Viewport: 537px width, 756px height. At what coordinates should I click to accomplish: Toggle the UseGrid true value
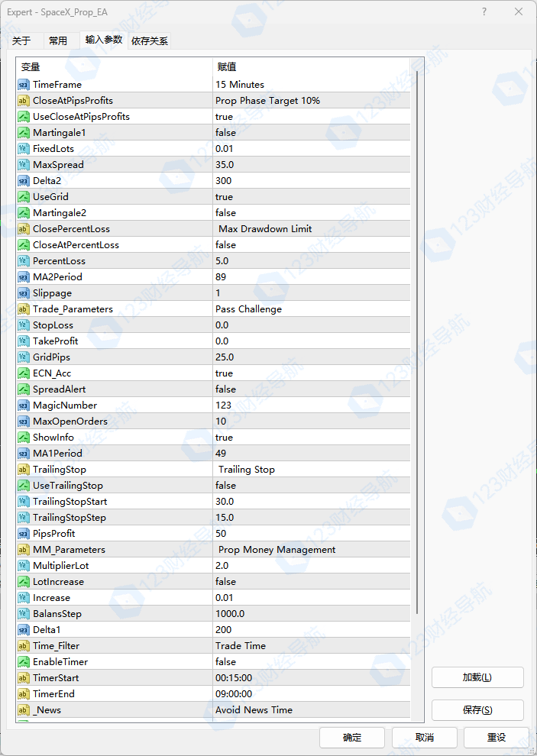311,197
